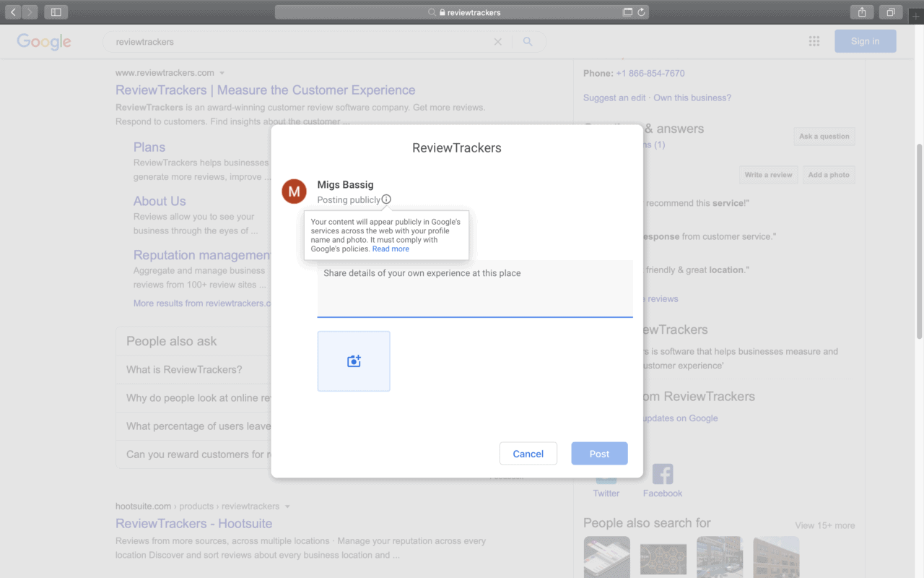The height and width of the screenshot is (578, 924).
Task: Expand the dropdown arrow next to www.reviewtrackers.com
Action: tap(223, 72)
